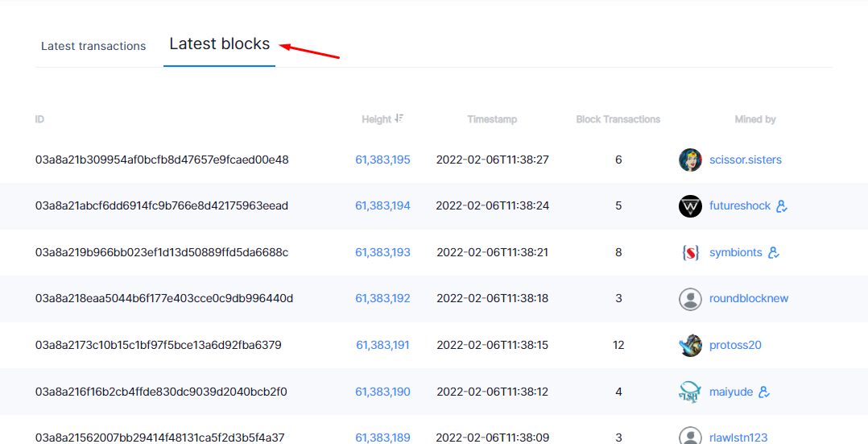The image size is (868, 444).
Task: Click scissor.sisters avatar icon
Action: [x=690, y=160]
